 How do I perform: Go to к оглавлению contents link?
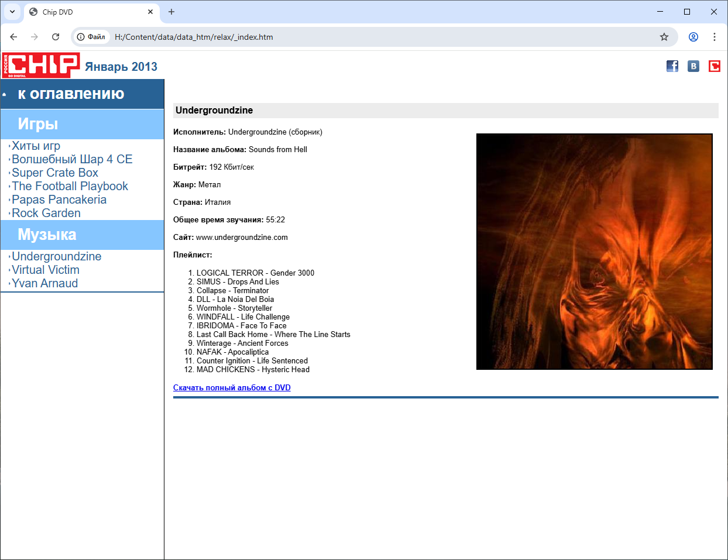click(71, 94)
